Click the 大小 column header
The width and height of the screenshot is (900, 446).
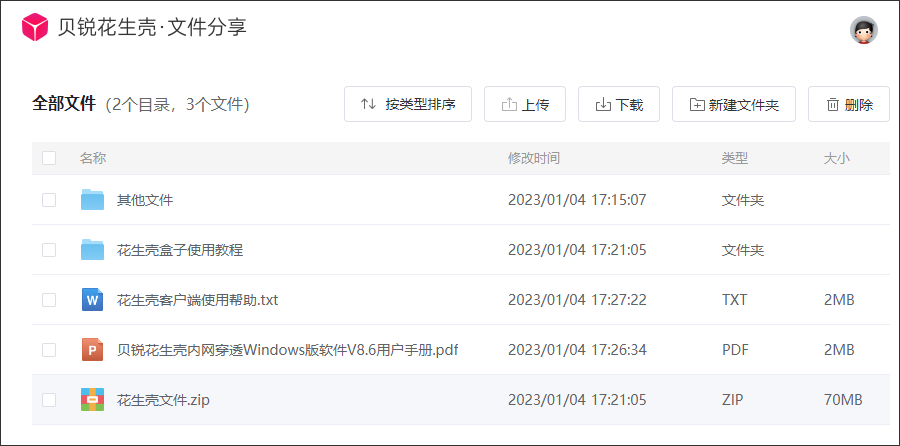pyautogui.click(x=836, y=158)
